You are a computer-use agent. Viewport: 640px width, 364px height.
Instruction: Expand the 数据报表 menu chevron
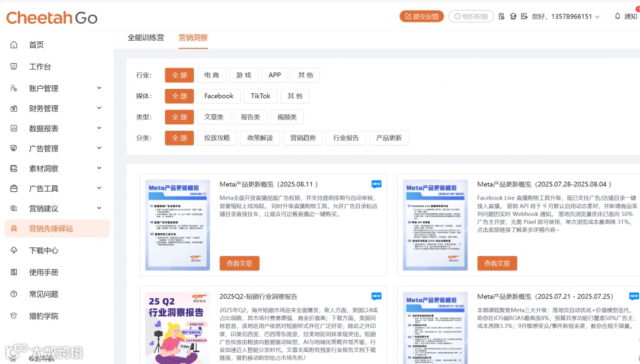pos(99,128)
